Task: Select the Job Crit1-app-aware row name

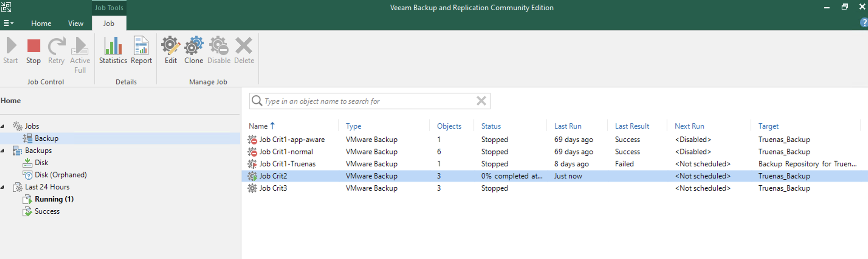Action: [292, 139]
